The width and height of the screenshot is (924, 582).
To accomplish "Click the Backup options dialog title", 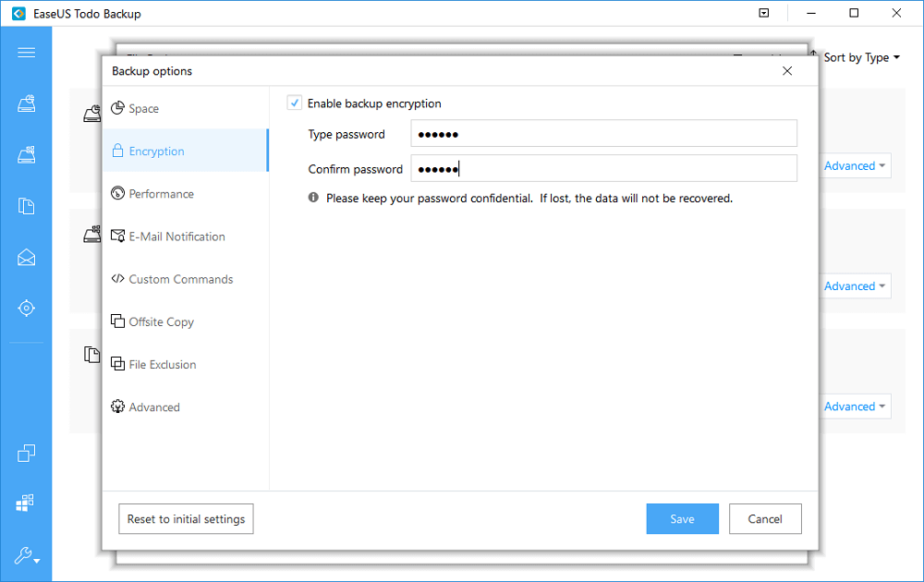I will [x=152, y=71].
